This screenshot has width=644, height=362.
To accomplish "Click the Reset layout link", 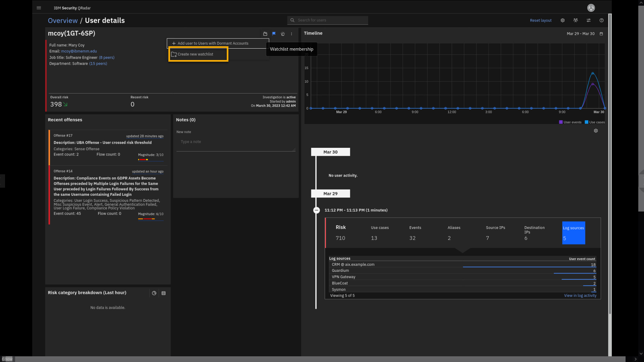I will pyautogui.click(x=540, y=20).
